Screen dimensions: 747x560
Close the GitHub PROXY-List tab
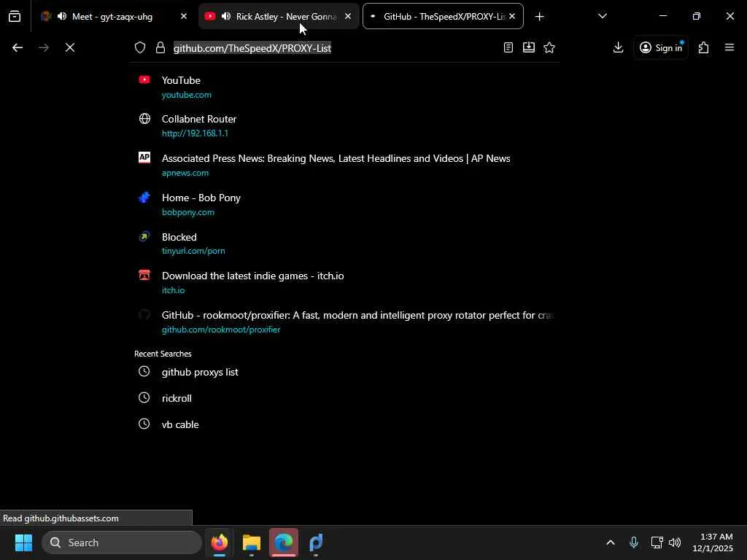[x=512, y=17]
